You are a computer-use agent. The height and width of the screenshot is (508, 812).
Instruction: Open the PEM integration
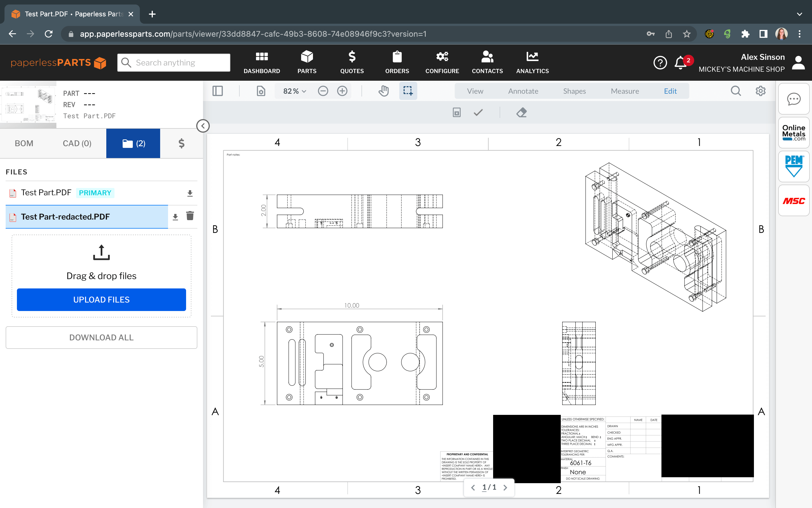(x=794, y=166)
